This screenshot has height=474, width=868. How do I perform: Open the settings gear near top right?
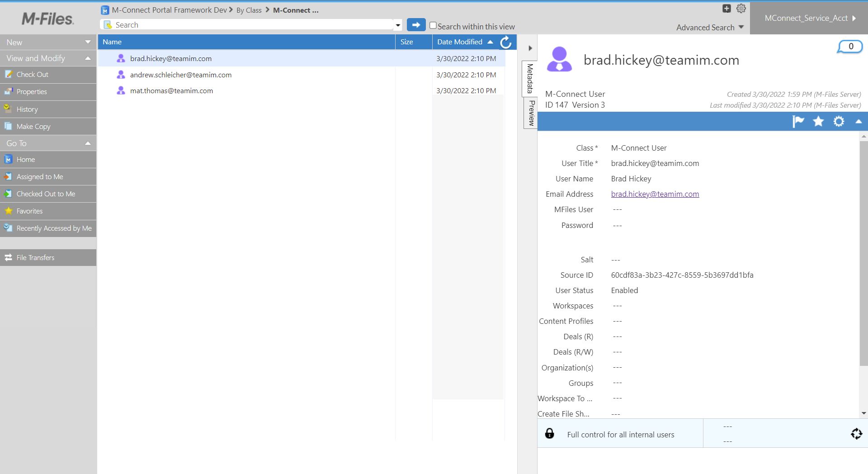[741, 8]
